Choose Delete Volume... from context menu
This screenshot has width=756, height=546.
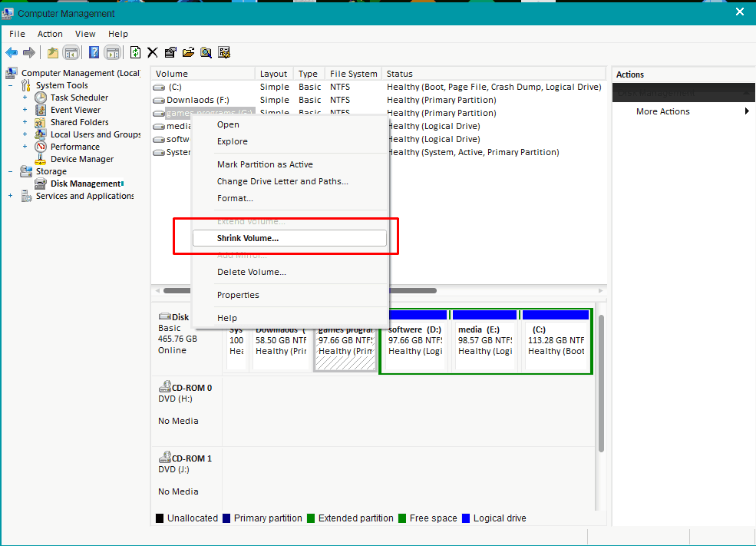(x=289, y=272)
